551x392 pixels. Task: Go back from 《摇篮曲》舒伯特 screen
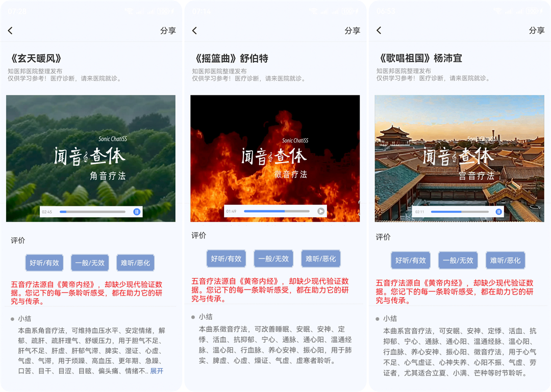(195, 31)
